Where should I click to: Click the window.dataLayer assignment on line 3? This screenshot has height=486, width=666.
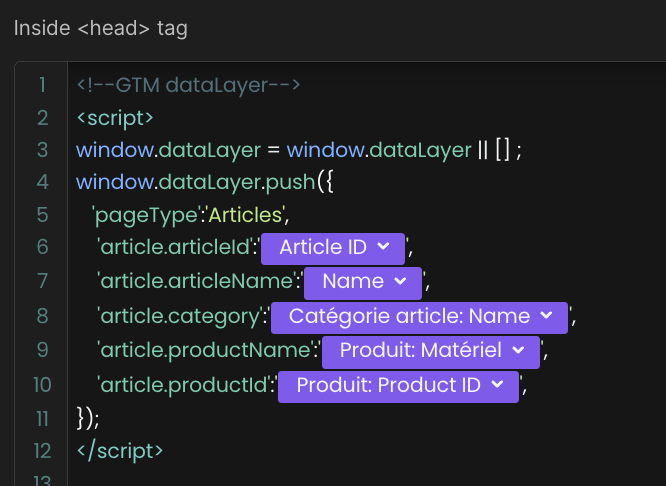tap(299, 150)
